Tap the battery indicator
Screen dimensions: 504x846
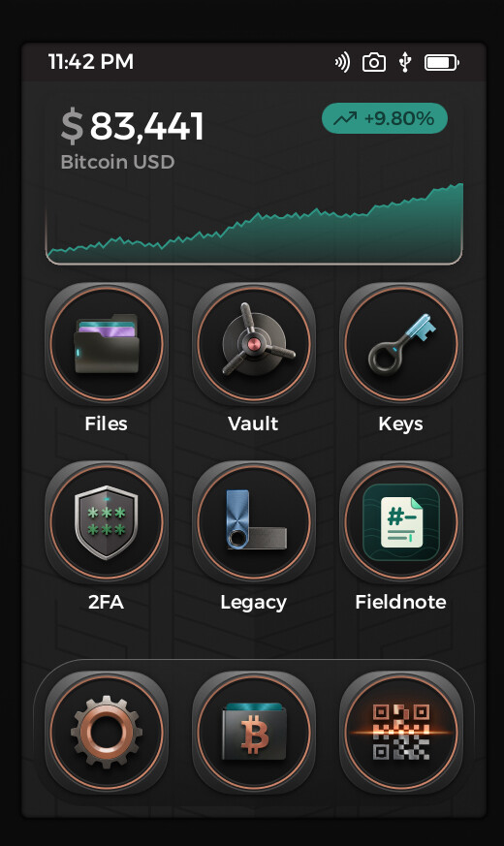click(442, 63)
